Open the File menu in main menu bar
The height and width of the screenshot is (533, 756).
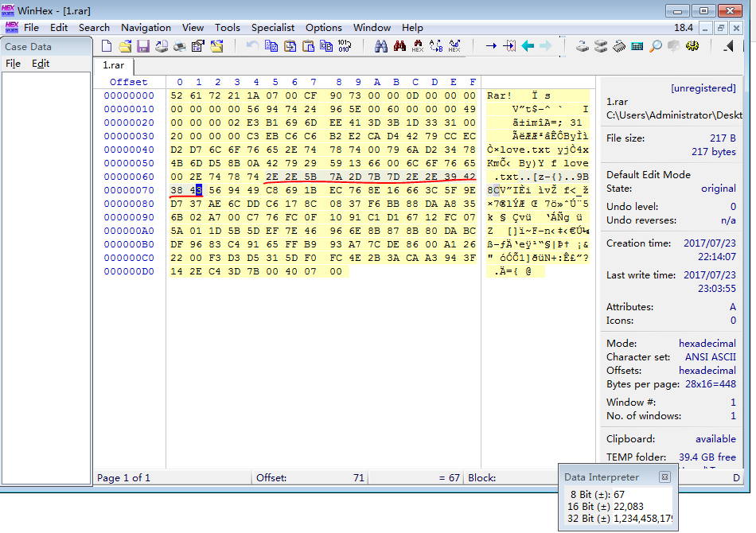point(31,28)
